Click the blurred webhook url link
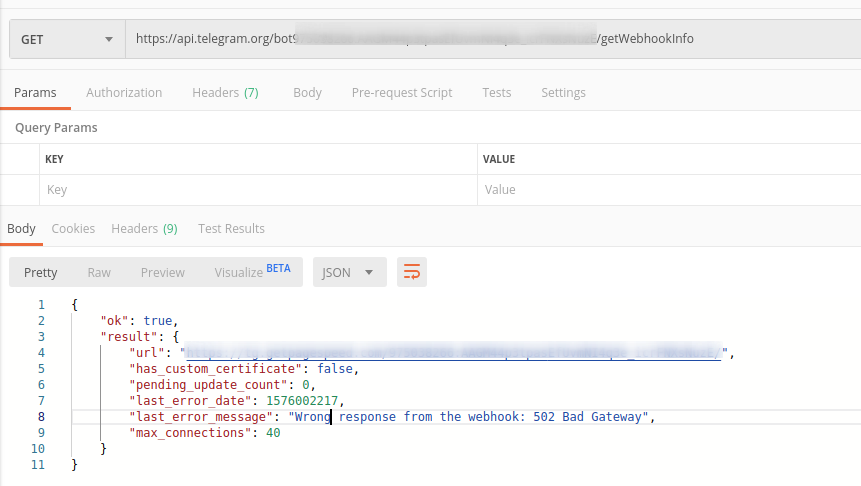The image size is (861, 486). tap(454, 353)
